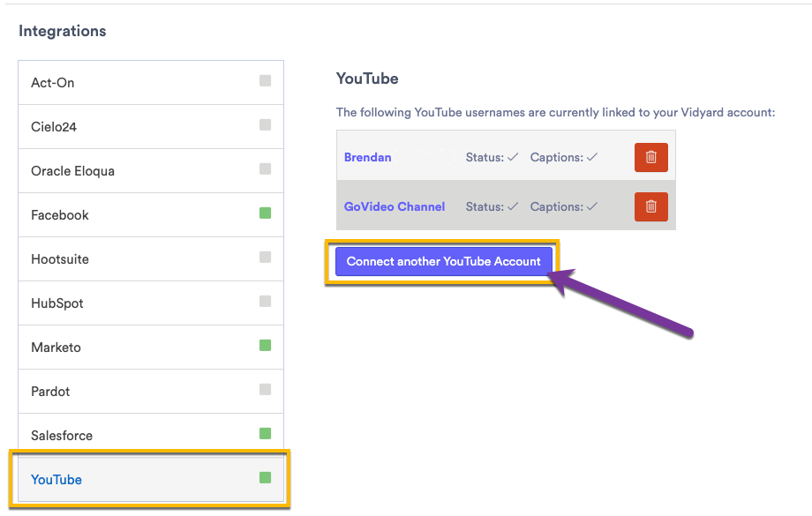This screenshot has width=812, height=516.
Task: Click the Salesforce green status indicator
Action: pos(264,434)
